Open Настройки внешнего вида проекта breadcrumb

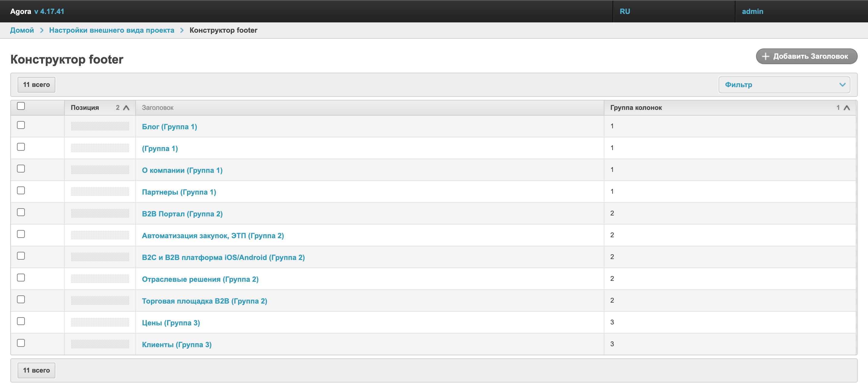click(x=112, y=30)
